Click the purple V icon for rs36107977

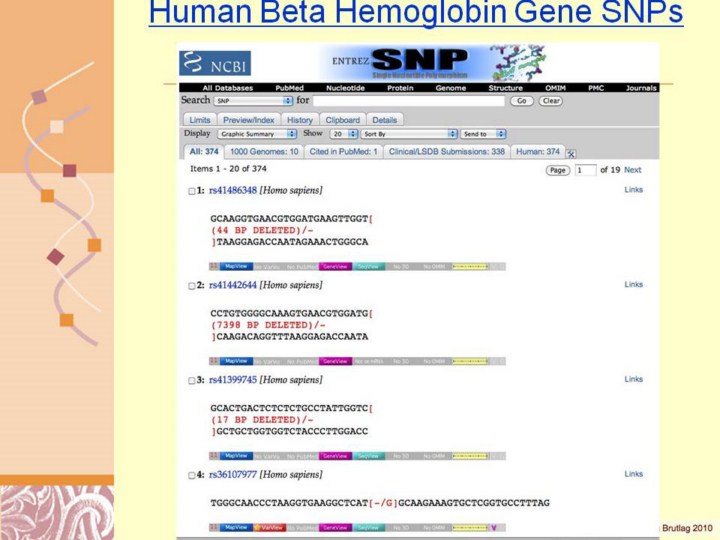click(x=492, y=527)
